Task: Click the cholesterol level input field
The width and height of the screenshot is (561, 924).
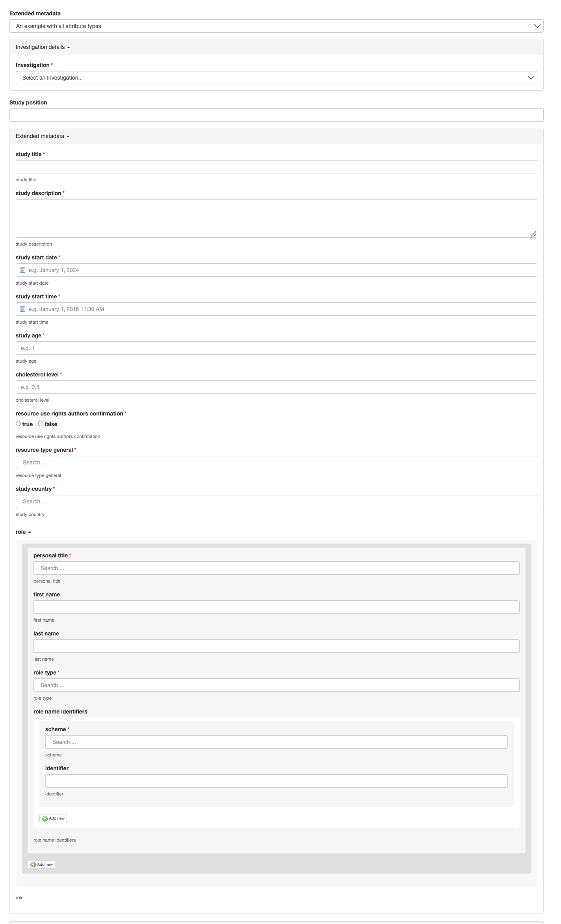Action: [276, 387]
